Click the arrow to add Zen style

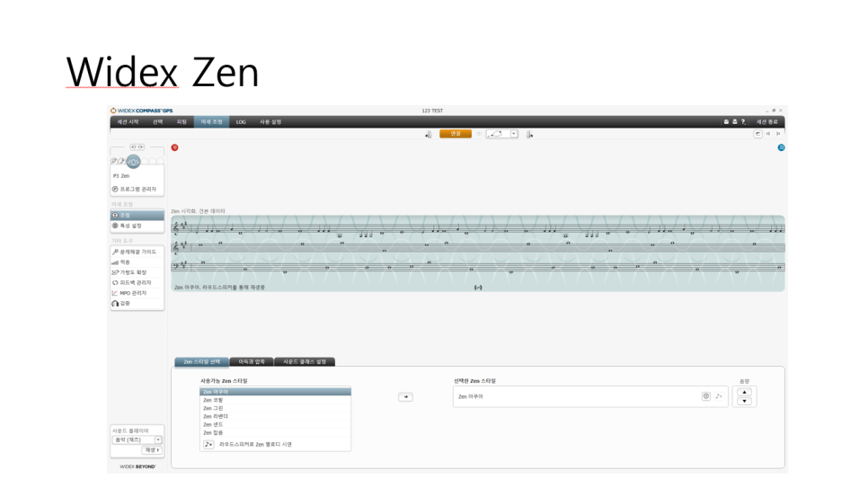click(x=406, y=397)
